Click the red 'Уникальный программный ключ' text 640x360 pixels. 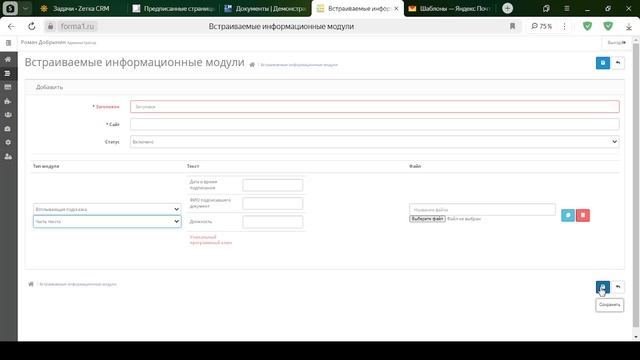pyautogui.click(x=211, y=240)
